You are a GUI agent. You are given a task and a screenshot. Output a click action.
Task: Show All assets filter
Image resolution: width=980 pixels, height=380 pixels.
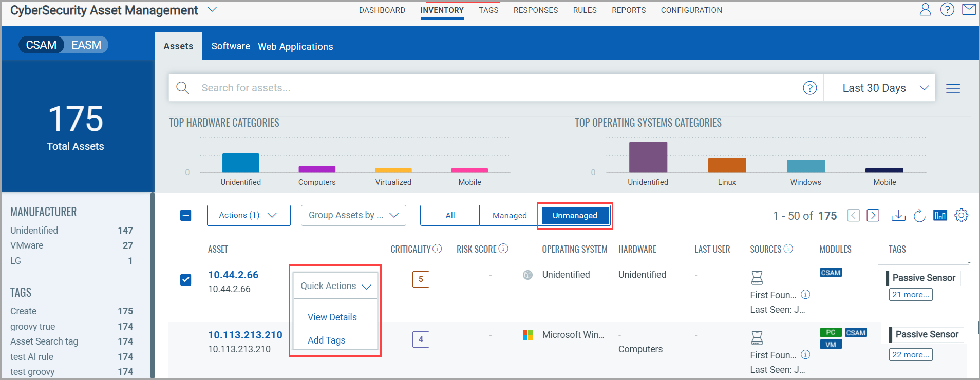[450, 215]
